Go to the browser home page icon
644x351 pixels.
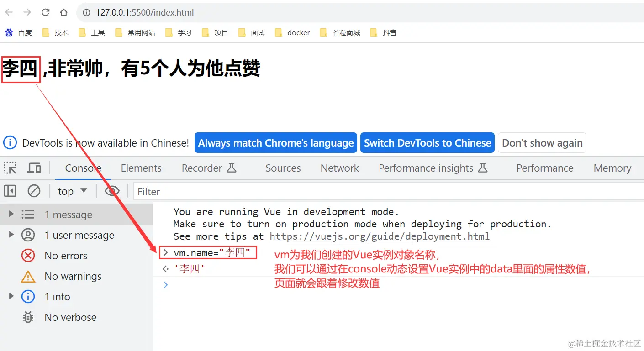tap(63, 12)
